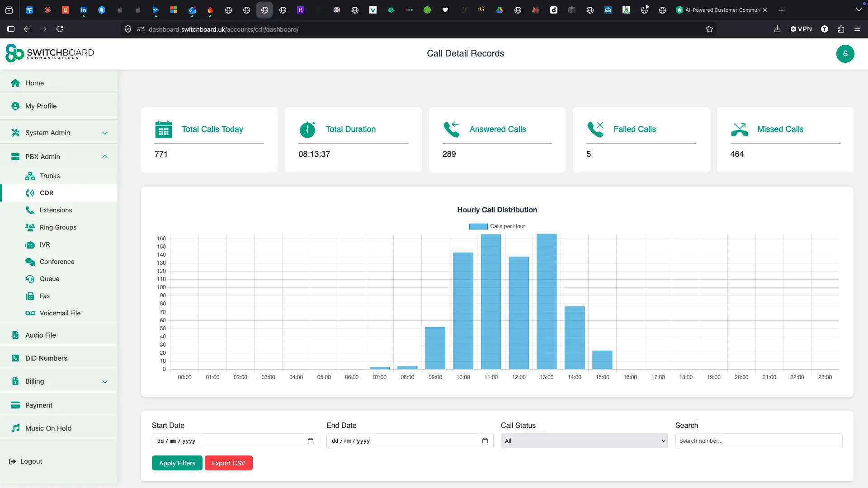Click the Export CSV button

(x=228, y=463)
